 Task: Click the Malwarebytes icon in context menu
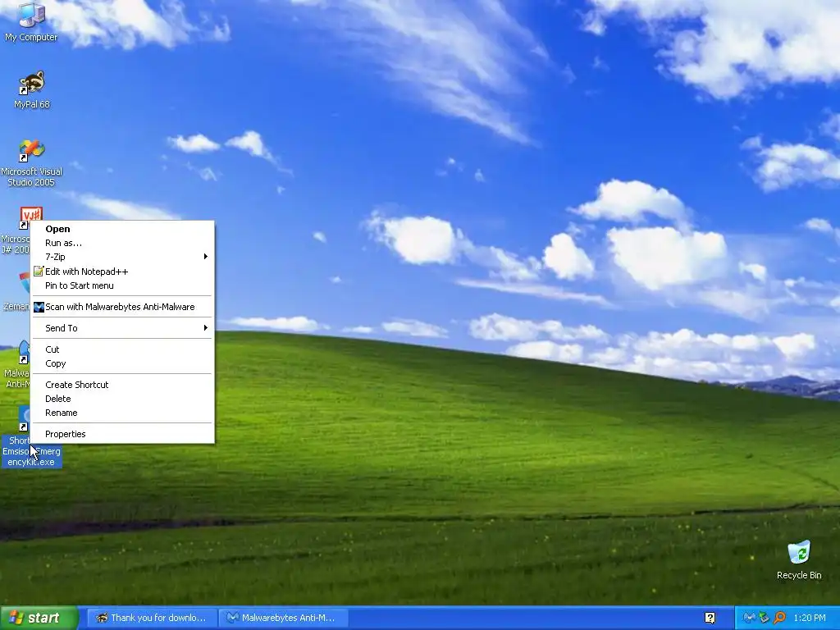click(39, 307)
